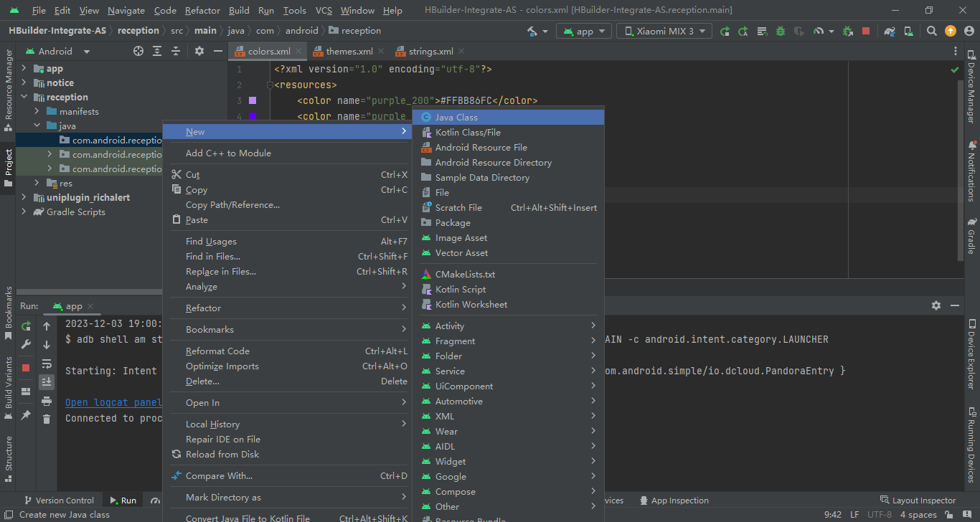Toggle soft-wrap in Run console
Screen dimensions: 980x522
[47, 364]
